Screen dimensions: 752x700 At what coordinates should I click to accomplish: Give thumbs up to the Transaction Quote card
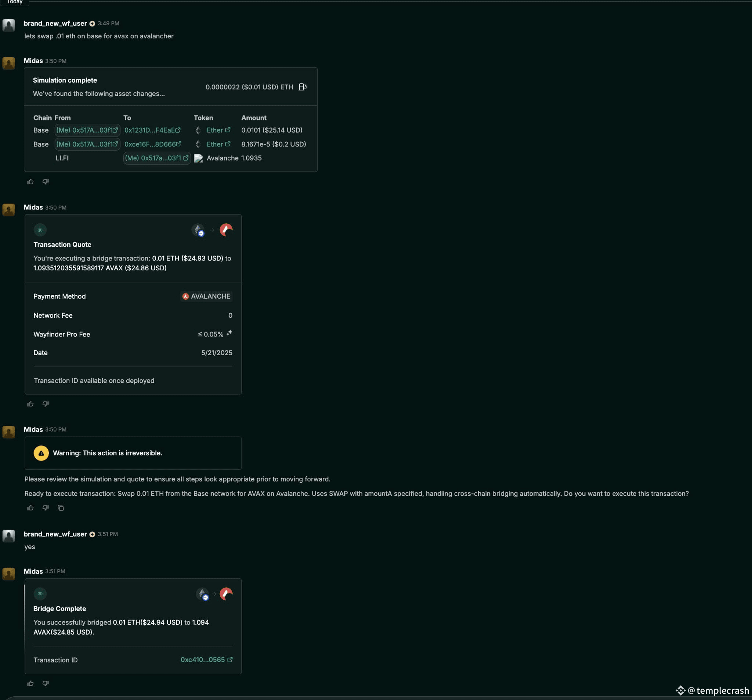pyautogui.click(x=30, y=404)
